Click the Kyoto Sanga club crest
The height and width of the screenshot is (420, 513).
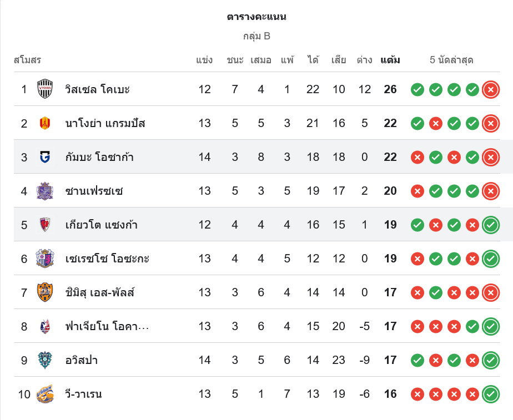pyautogui.click(x=45, y=225)
